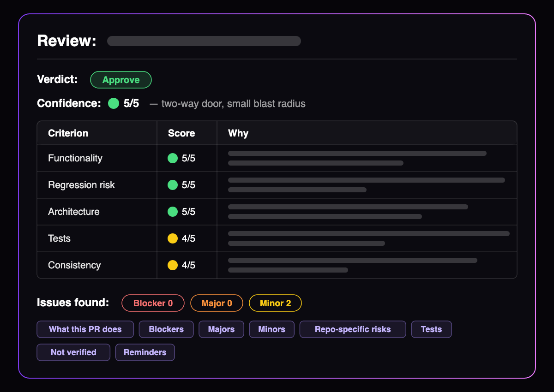Image resolution: width=554 pixels, height=392 pixels.
Task: Click the 4/5 score in Consistency row
Action: [188, 265]
